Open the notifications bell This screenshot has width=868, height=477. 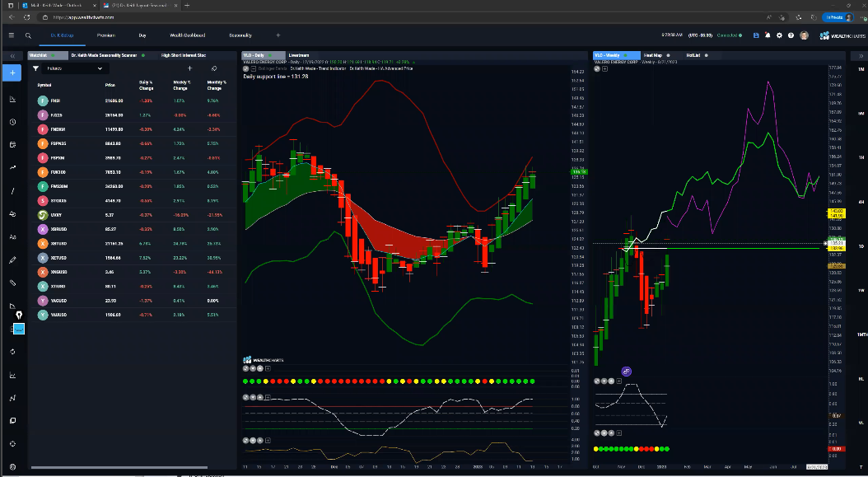pos(768,35)
